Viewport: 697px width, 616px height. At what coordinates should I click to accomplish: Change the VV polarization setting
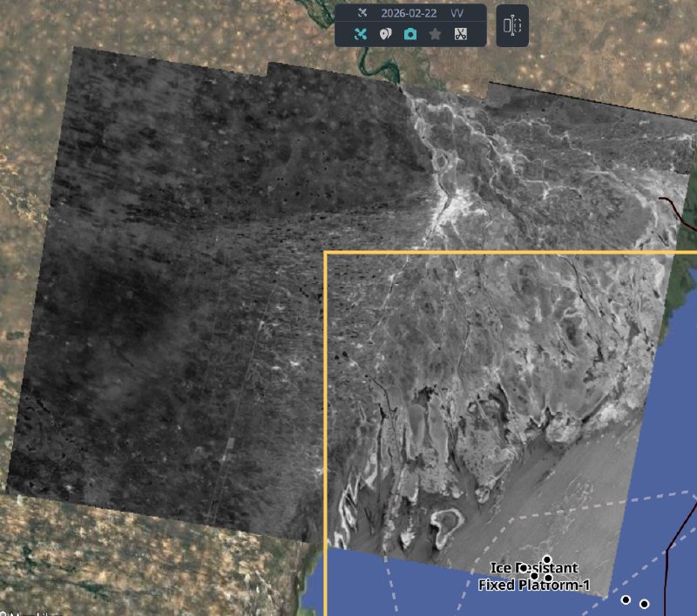[457, 13]
